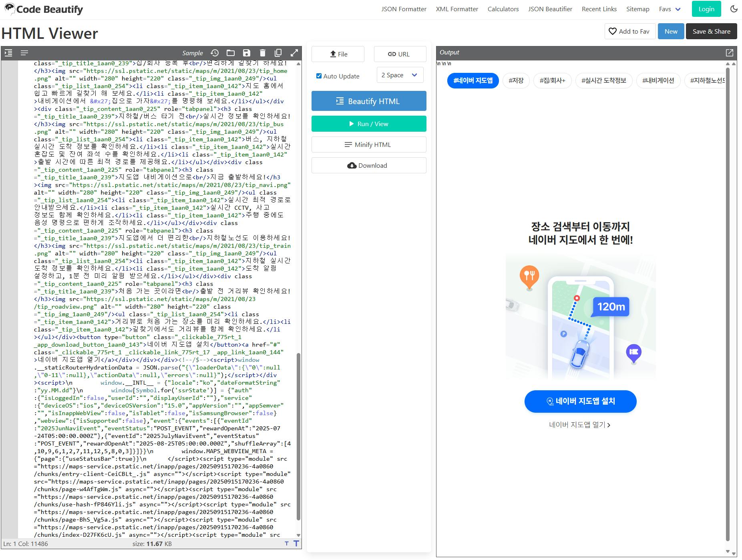
Task: Click the 'size: 11.67 KB' status text
Action: coord(152,544)
